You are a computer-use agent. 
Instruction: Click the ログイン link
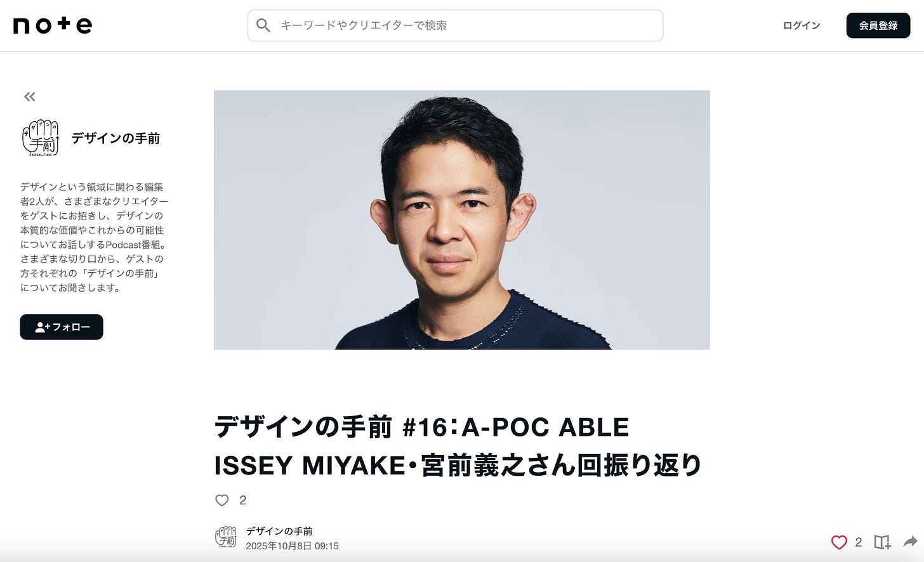[x=802, y=25]
